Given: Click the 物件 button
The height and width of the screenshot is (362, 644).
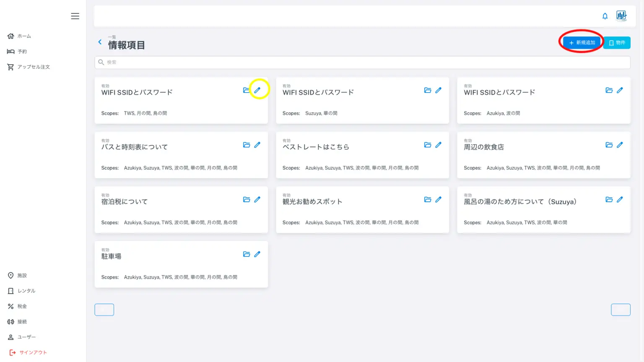Looking at the screenshot, I should click(617, 43).
